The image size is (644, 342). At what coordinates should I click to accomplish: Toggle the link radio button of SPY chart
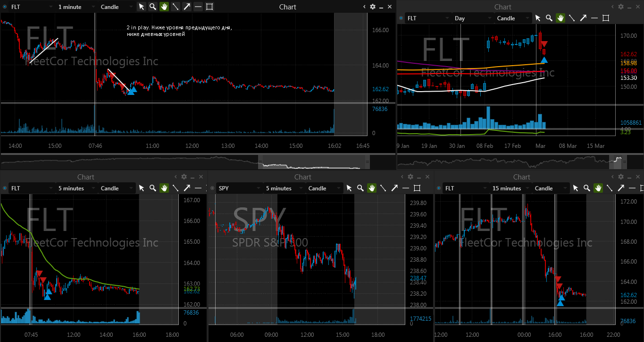point(212,188)
